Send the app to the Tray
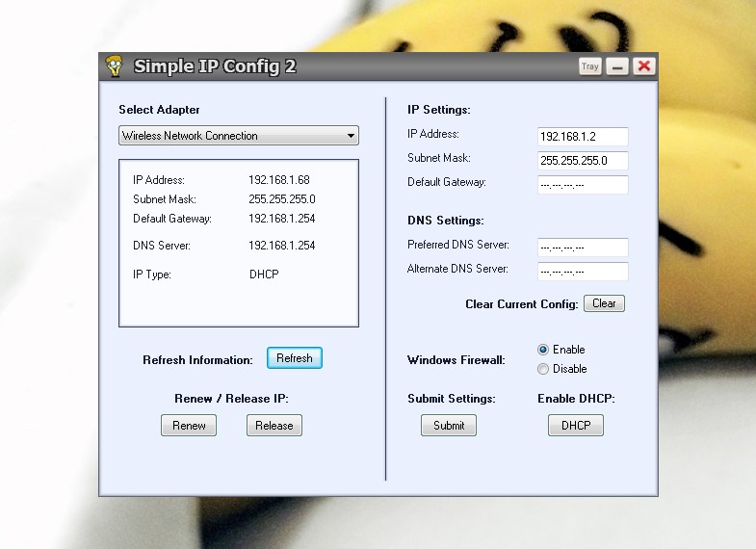 [589, 66]
